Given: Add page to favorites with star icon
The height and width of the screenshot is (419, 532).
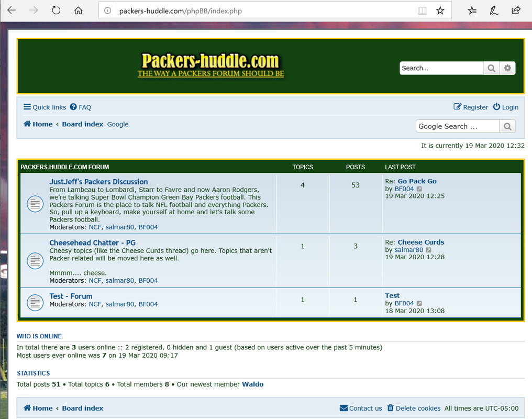Looking at the screenshot, I should 440,11.
